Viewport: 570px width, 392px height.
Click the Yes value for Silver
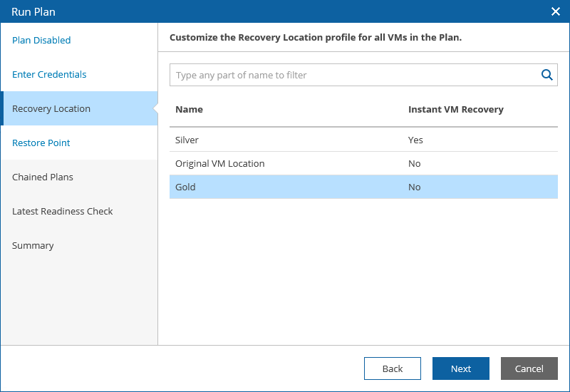click(x=415, y=140)
